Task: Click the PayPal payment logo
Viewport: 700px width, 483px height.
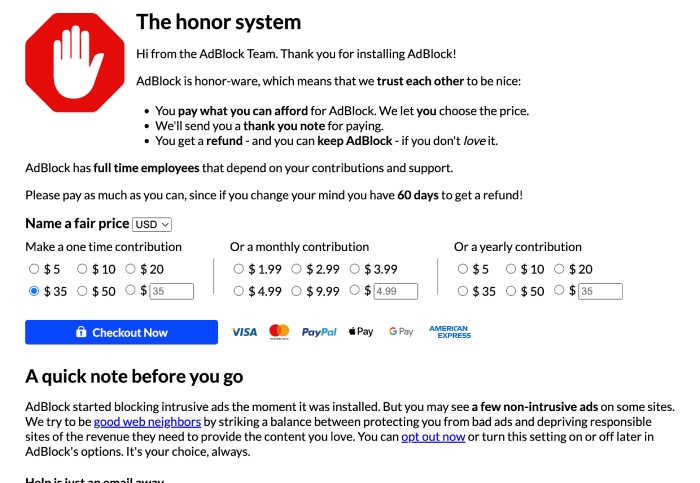Action: [319, 332]
